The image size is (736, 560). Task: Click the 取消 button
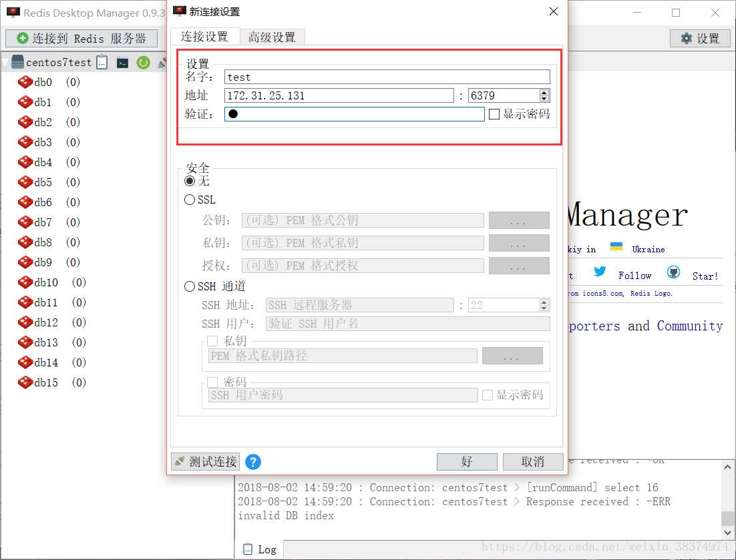coord(533,462)
